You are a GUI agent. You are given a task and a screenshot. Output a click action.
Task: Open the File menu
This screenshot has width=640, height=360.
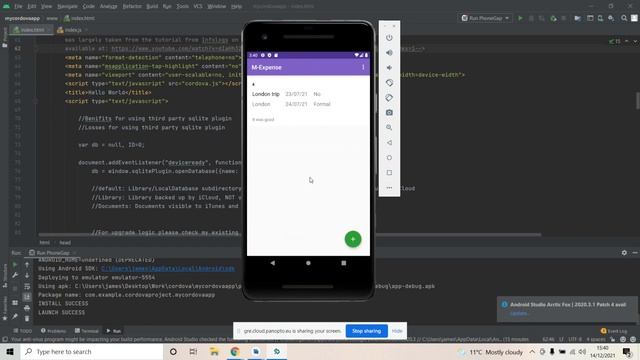tap(18, 6)
